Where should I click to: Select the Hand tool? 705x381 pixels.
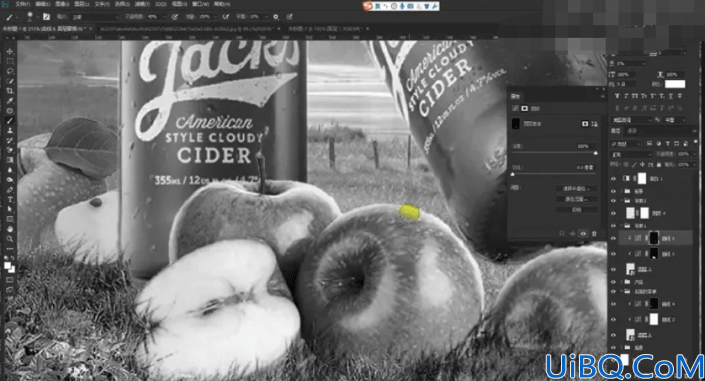pos(9,229)
